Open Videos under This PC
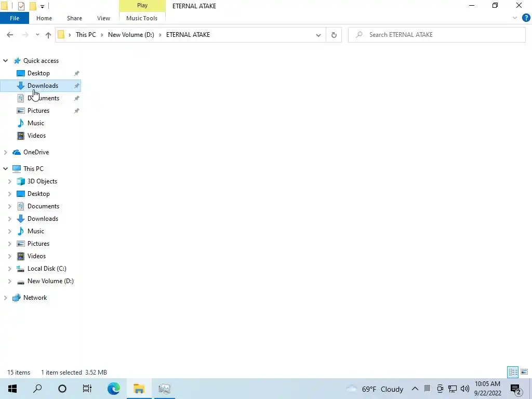532x399 pixels. pos(36,256)
